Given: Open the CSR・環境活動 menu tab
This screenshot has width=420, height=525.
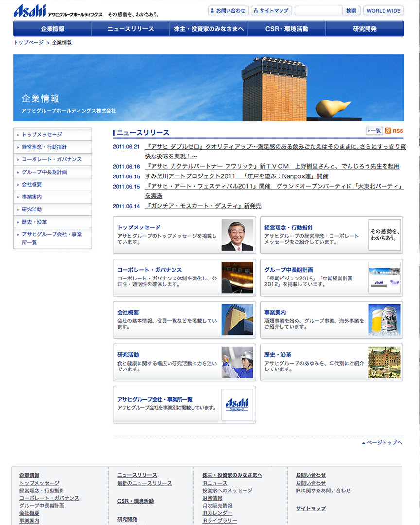Looking at the screenshot, I should pyautogui.click(x=287, y=29).
